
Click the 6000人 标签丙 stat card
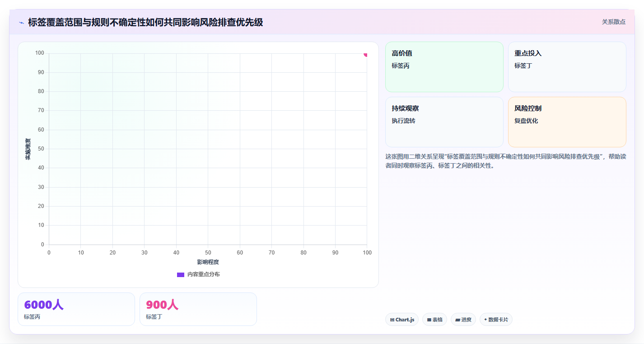click(76, 309)
